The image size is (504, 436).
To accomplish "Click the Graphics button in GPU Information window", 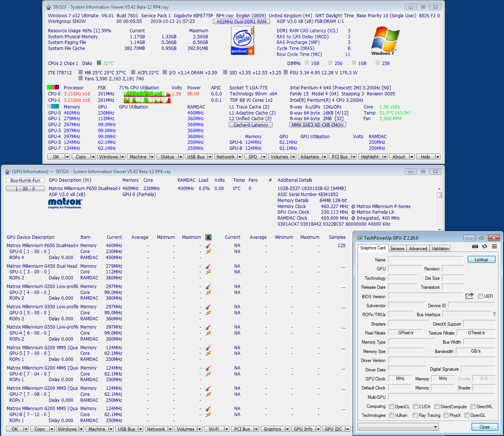I will click(275, 429).
